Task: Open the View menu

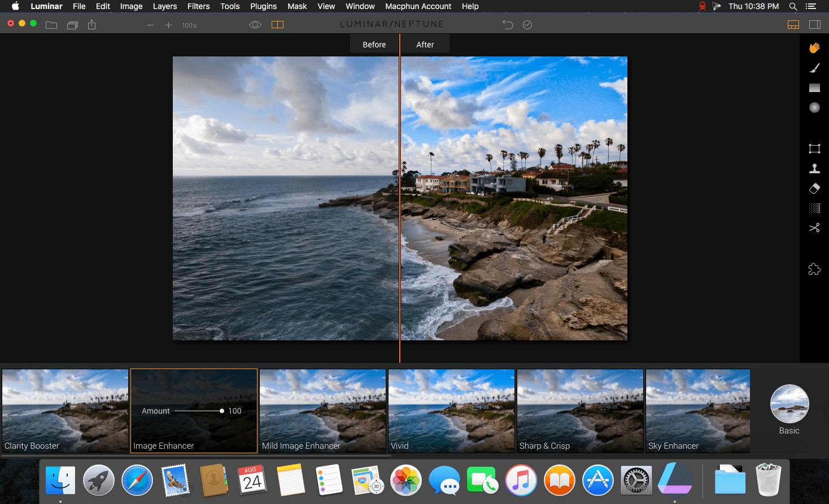Action: coord(326,6)
